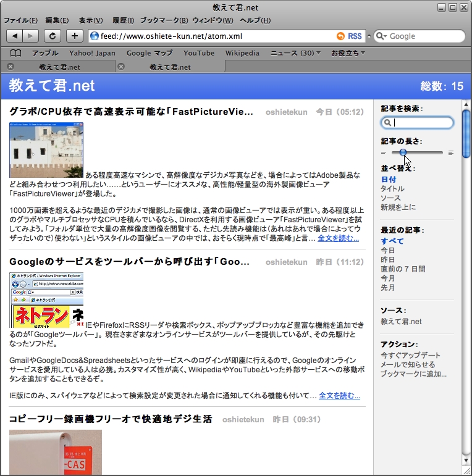This screenshot has width=472, height=476.
Task: Reload the page with the refresh button
Action: [53, 36]
